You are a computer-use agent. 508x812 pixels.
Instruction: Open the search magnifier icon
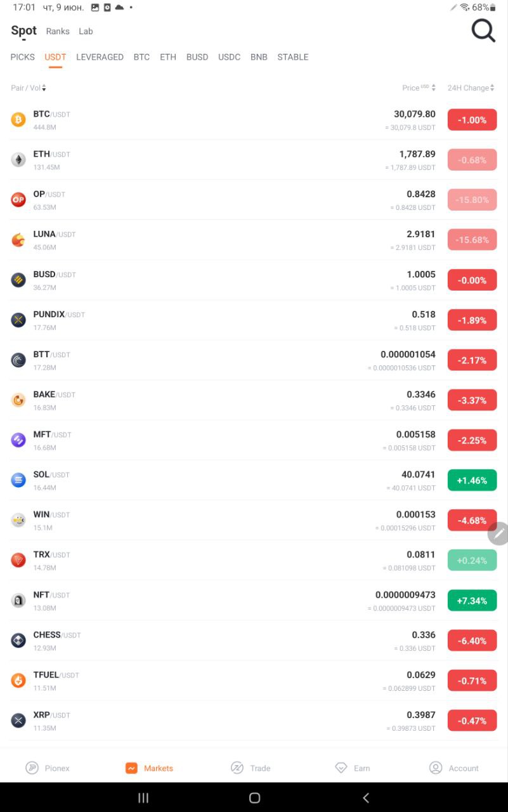[483, 30]
